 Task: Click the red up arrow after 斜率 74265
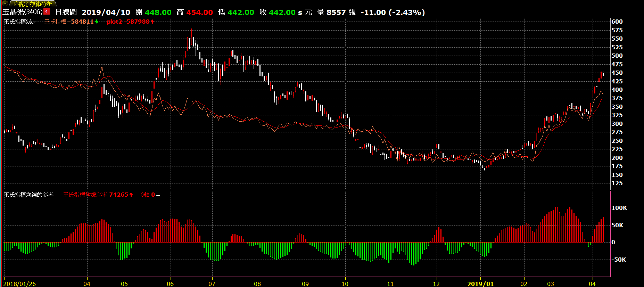coord(131,195)
